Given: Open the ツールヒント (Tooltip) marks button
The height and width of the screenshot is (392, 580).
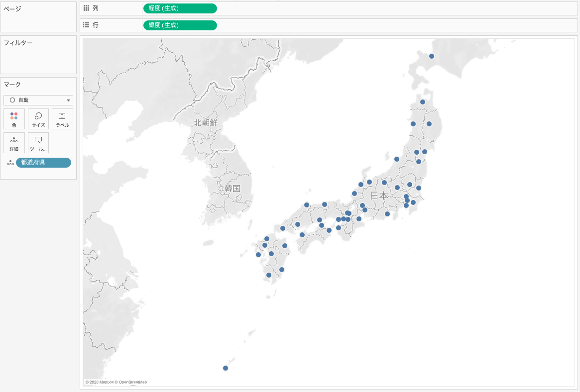Looking at the screenshot, I should coord(38,143).
